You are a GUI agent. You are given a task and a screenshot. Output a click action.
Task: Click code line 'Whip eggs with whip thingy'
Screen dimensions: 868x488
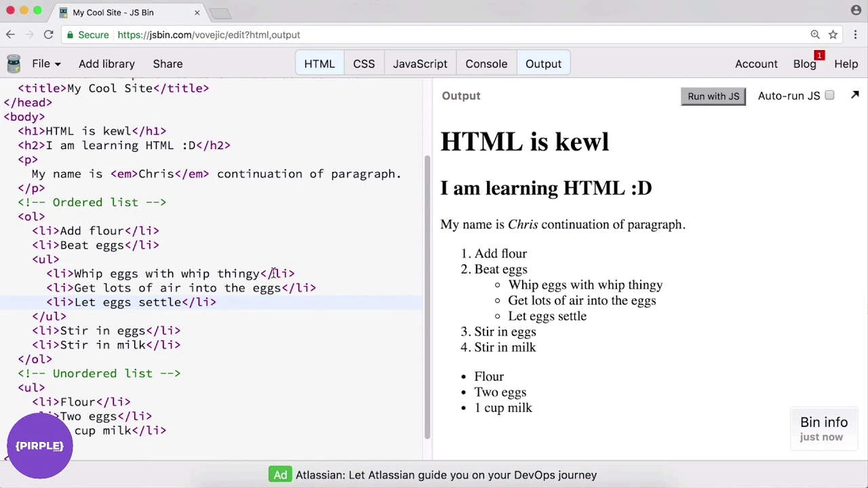(170, 274)
